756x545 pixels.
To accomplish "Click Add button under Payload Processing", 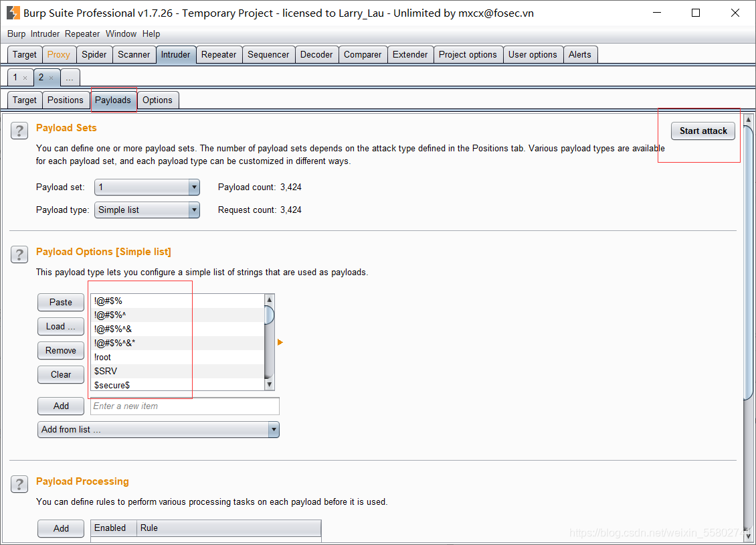I will coord(61,529).
